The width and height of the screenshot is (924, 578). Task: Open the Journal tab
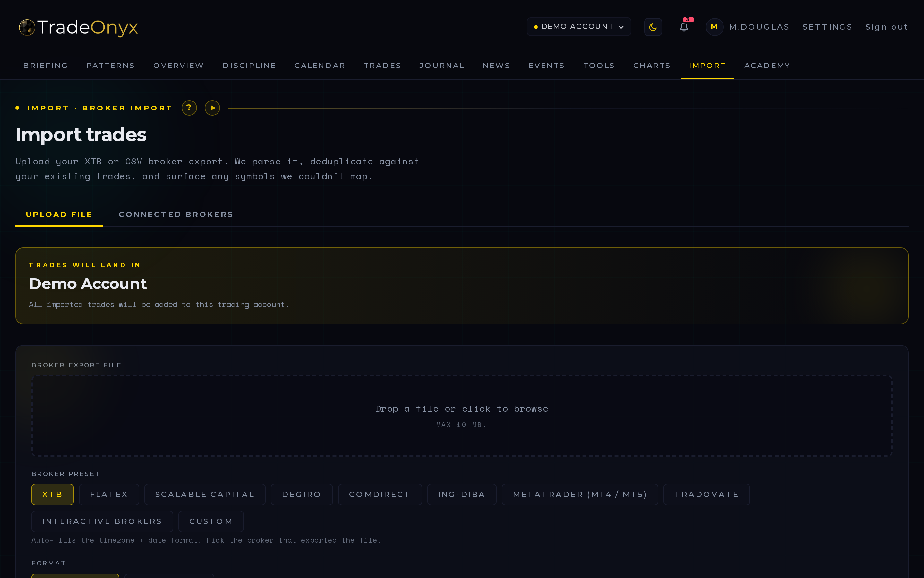point(441,66)
